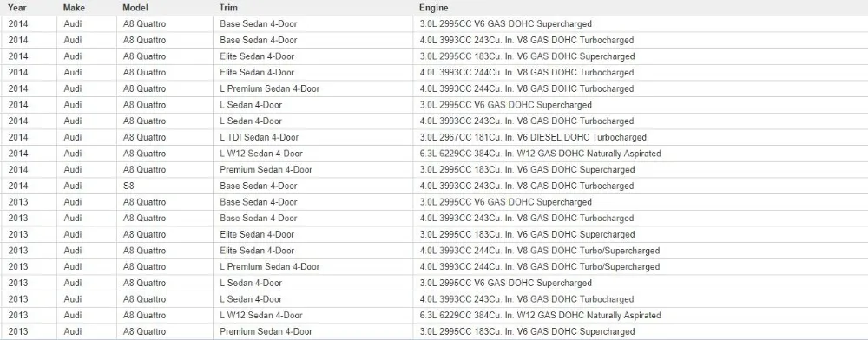The width and height of the screenshot is (868, 340).
Task: Select 244Cu. In. V8 engine in 2014 Elite row
Action: point(527,72)
